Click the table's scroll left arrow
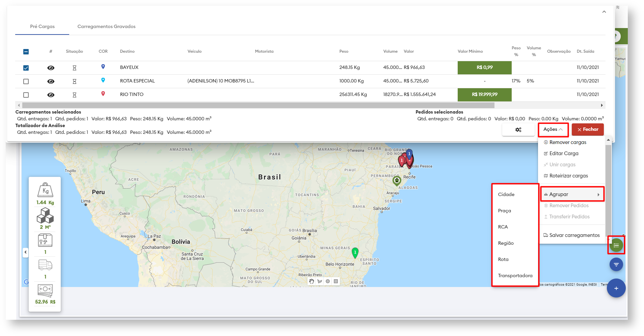 tap(19, 105)
